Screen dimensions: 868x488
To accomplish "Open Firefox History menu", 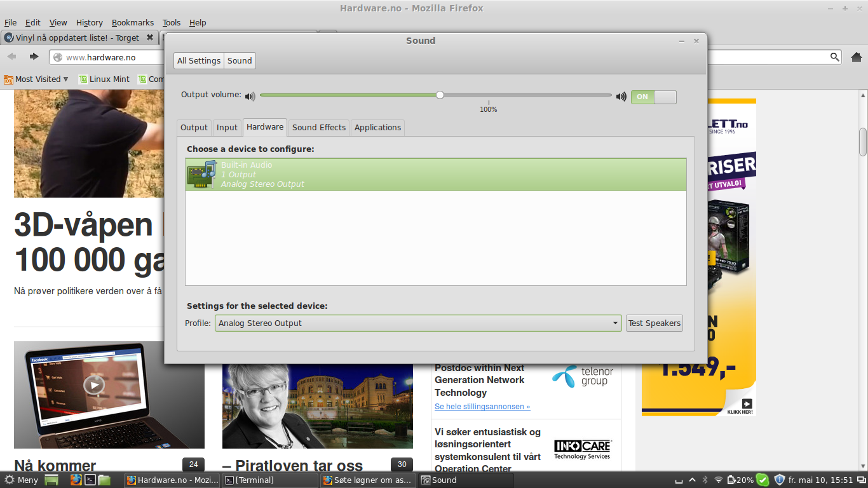I will [89, 22].
